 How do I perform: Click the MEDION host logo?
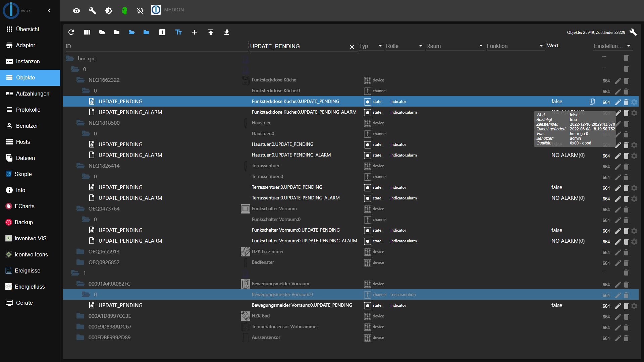point(156,10)
